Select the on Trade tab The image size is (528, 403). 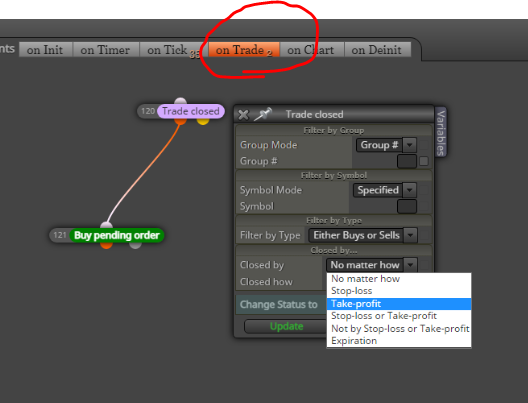[244, 50]
